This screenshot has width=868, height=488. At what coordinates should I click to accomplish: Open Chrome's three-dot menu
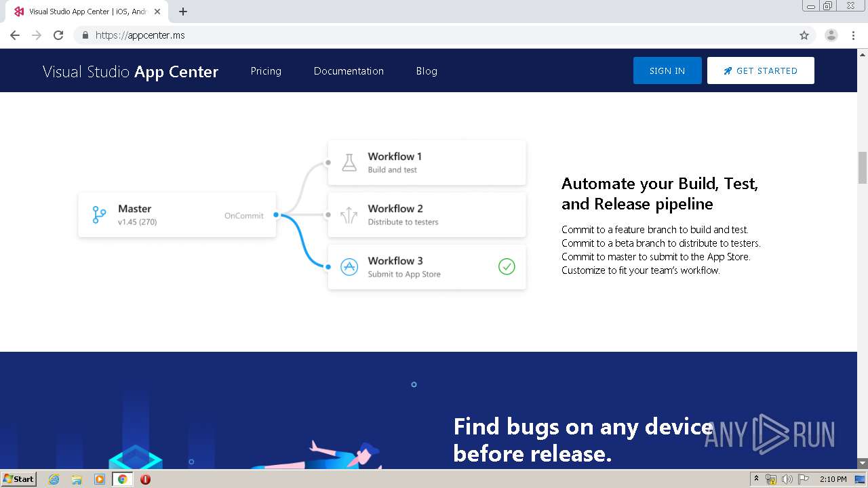pos(853,35)
